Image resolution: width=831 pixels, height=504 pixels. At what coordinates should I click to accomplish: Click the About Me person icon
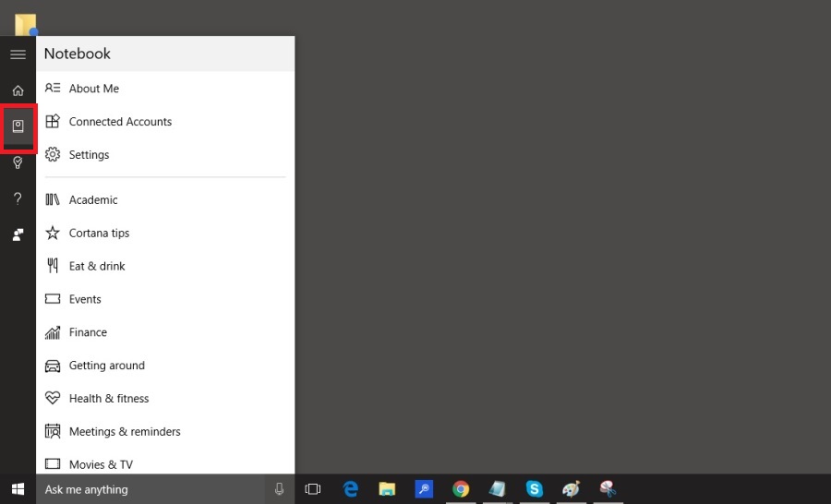tap(53, 88)
